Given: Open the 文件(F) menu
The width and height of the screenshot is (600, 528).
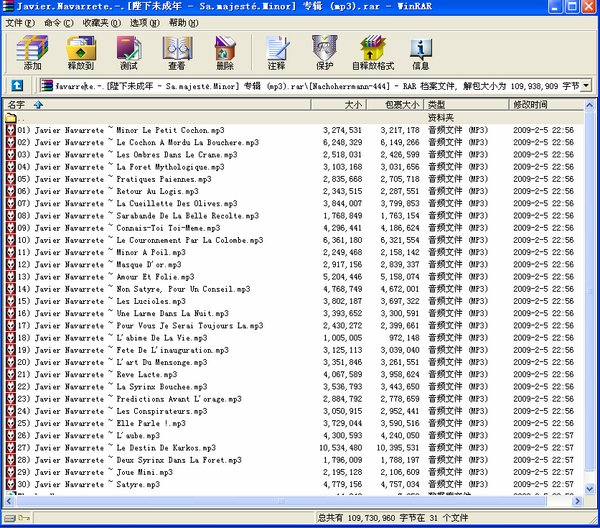Looking at the screenshot, I should pos(20,23).
